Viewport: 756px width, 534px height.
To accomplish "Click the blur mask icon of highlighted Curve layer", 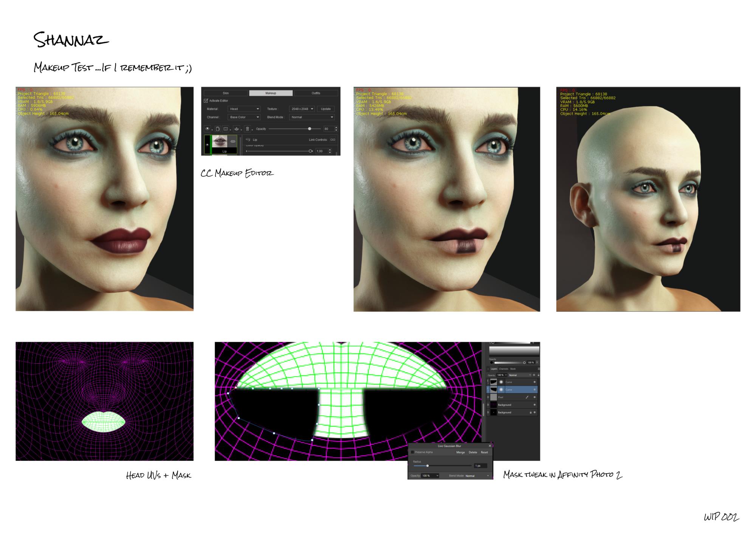I will (x=501, y=390).
